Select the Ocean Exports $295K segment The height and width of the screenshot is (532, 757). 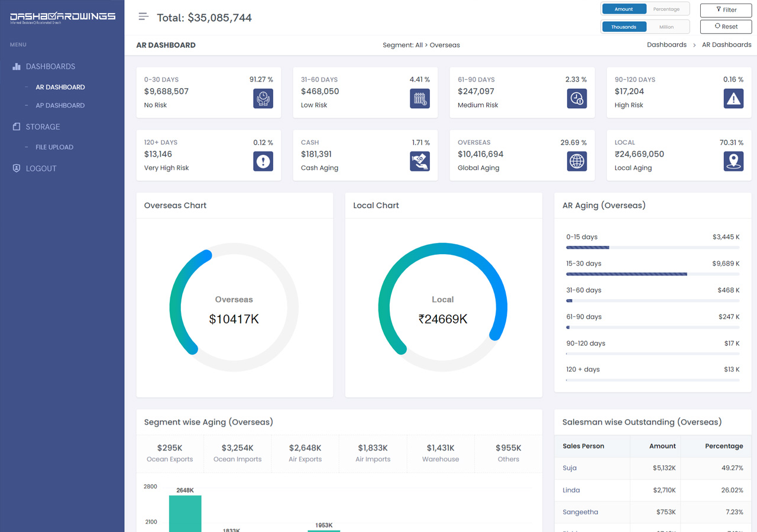[x=170, y=453]
